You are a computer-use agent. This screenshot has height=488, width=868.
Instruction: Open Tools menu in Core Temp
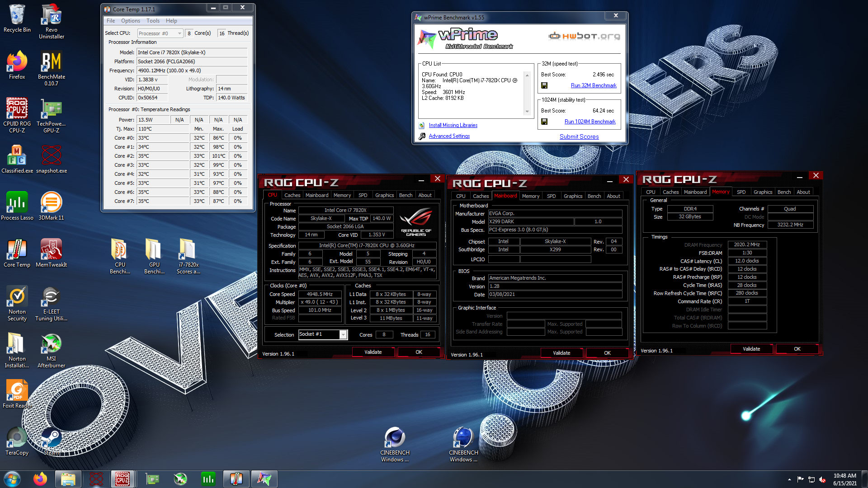click(x=153, y=21)
